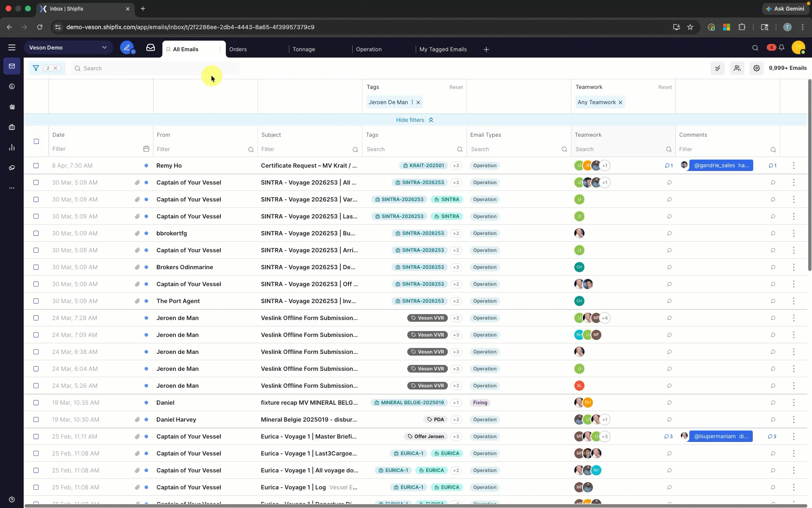
Task: Click the KRAIT-202501 tag
Action: point(423,166)
